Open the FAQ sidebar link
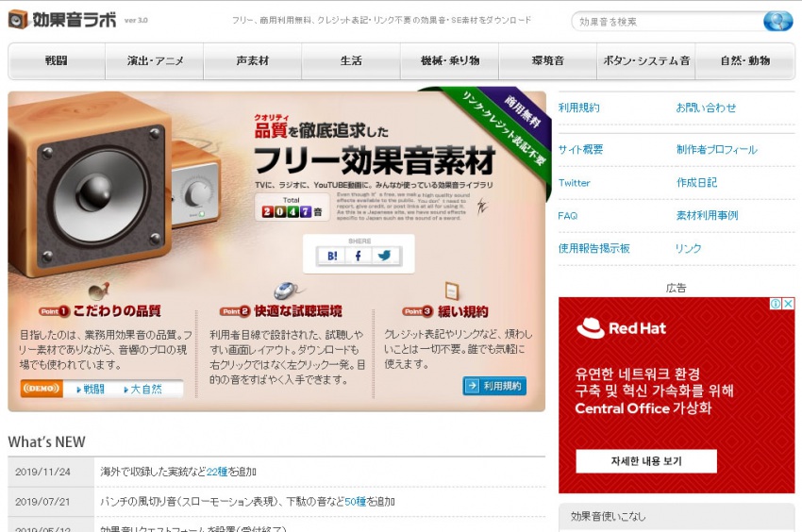This screenshot has height=532, width=802. point(568,216)
